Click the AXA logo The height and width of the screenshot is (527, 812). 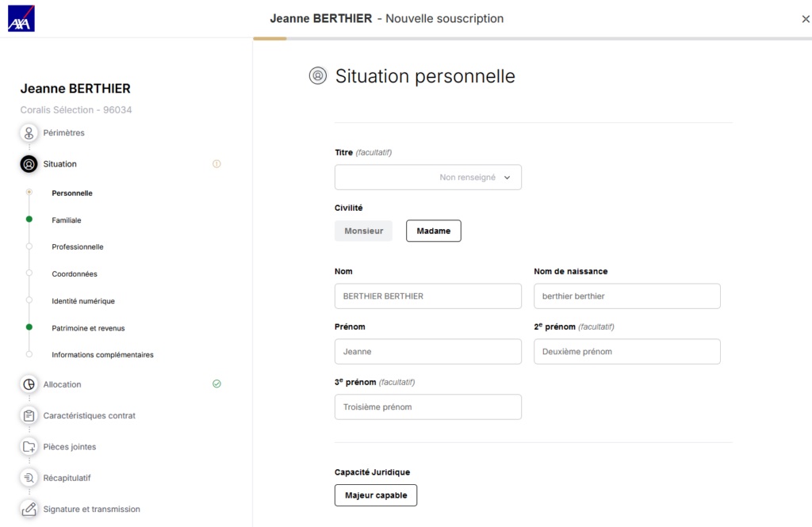(21, 18)
